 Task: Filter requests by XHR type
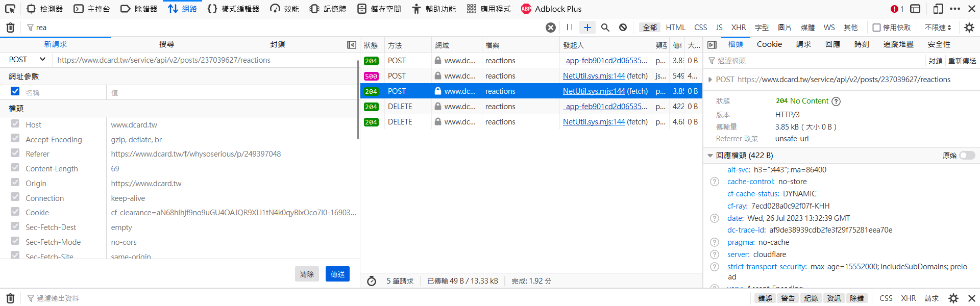(x=738, y=28)
